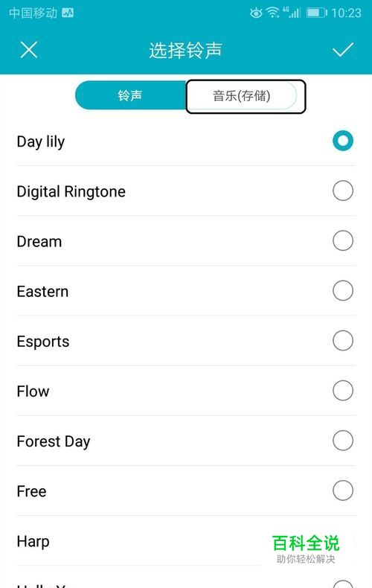Image resolution: width=372 pixels, height=588 pixels.
Task: Tap the eye comfort icon in status bar
Action: click(256, 13)
